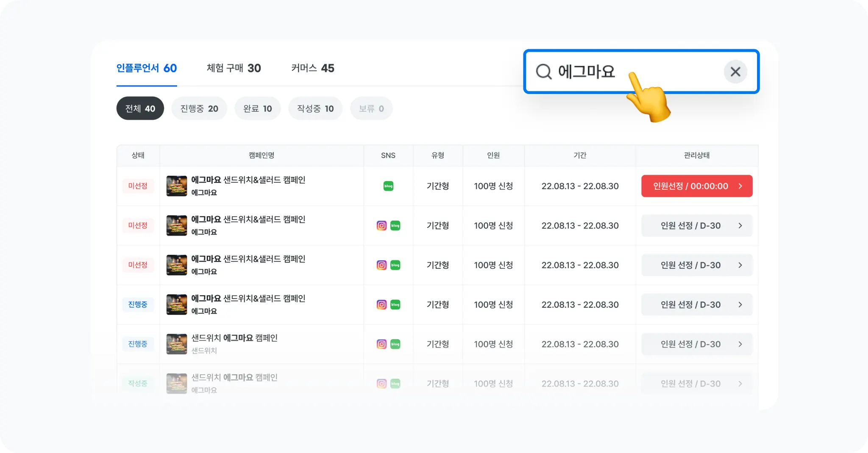This screenshot has height=453, width=868.
Task: Click the 기간 column header
Action: [580, 155]
